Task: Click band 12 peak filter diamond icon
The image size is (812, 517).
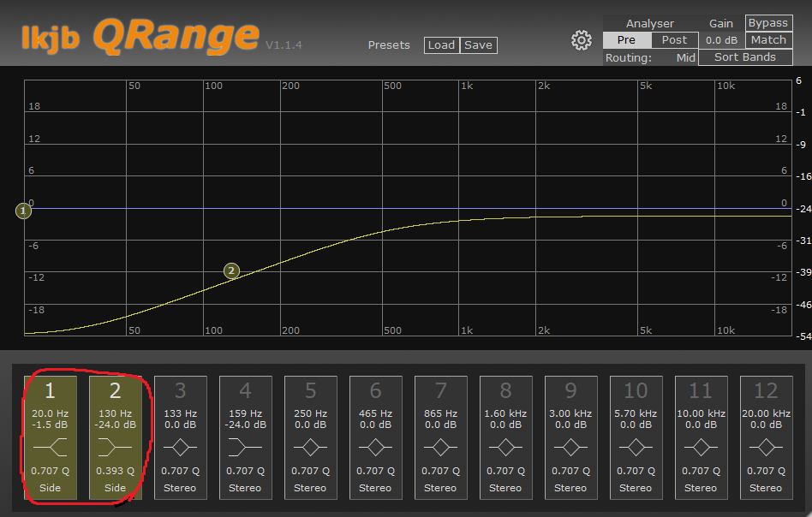Action: tap(766, 447)
